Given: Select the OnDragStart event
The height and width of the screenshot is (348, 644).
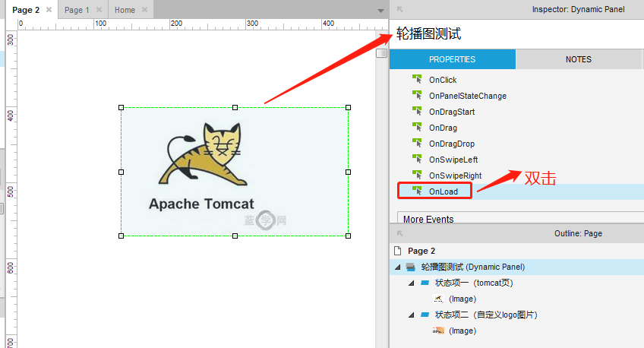Looking at the screenshot, I should [x=452, y=112].
